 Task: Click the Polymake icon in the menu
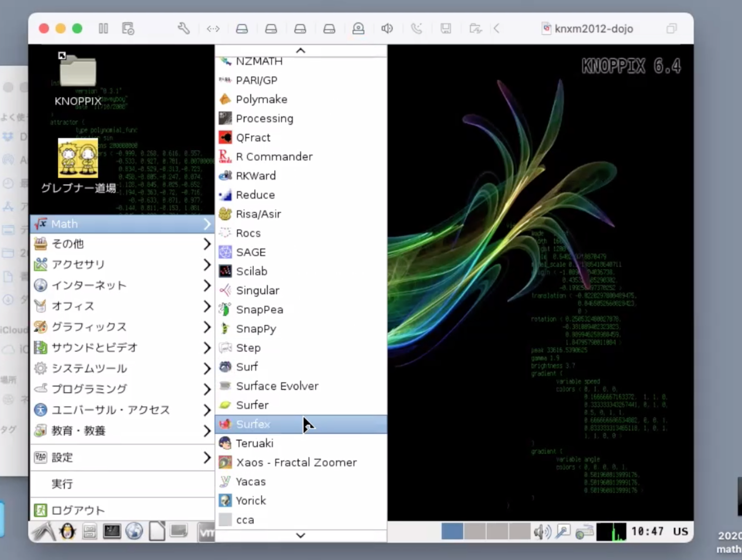pyautogui.click(x=225, y=99)
